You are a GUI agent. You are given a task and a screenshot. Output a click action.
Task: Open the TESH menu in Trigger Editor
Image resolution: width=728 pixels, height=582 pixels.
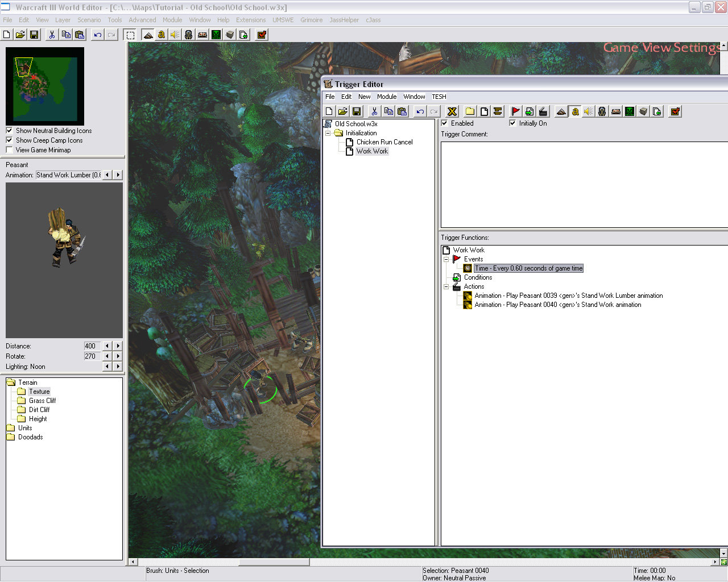(x=439, y=97)
